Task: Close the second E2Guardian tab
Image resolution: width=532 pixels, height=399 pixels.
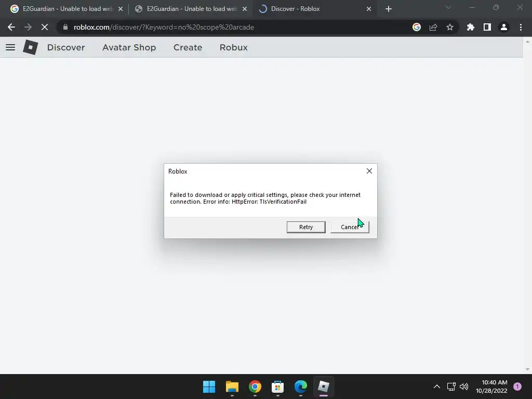Action: [x=245, y=9]
